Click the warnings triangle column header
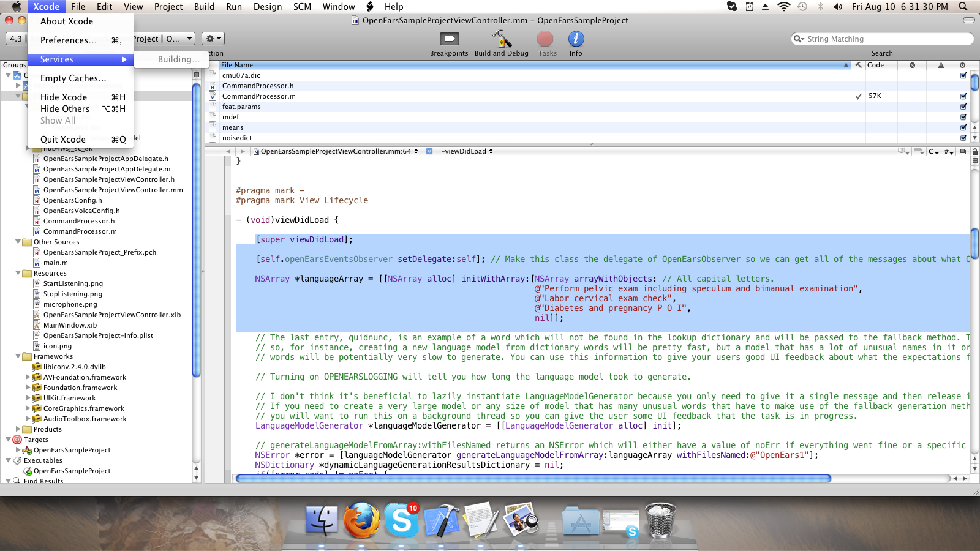 click(941, 65)
